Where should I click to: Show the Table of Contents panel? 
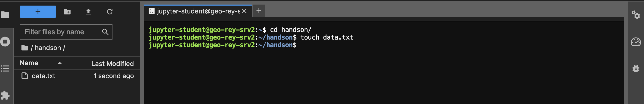click(x=5, y=68)
